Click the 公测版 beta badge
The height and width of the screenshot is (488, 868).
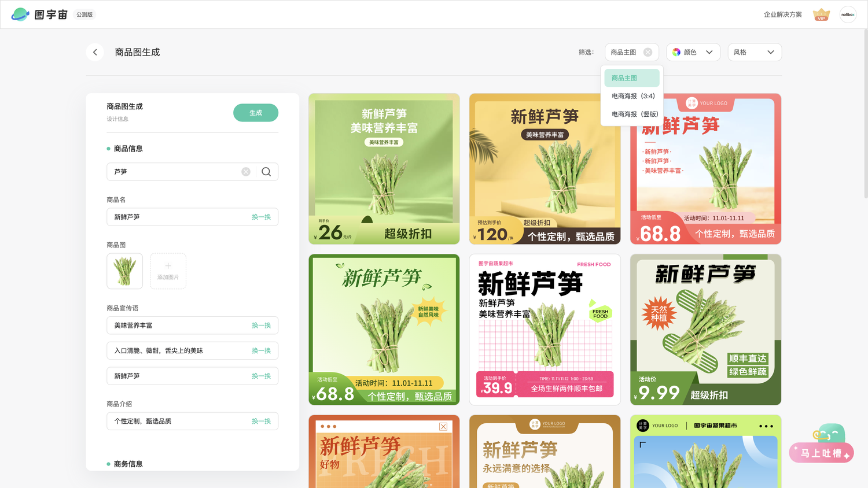coord(84,14)
